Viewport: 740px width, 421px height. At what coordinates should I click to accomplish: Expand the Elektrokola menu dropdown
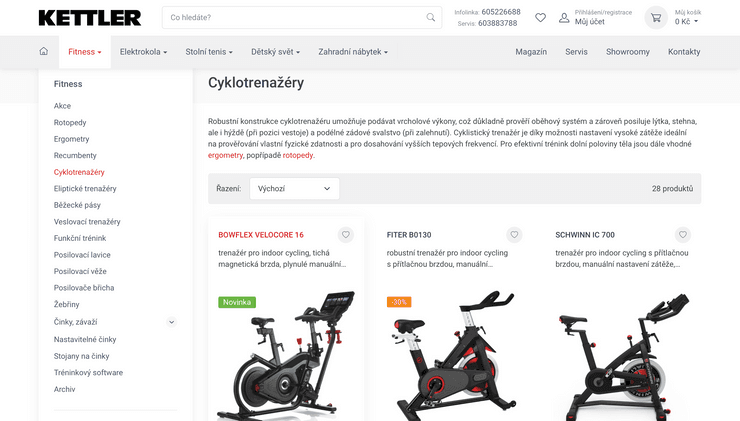[x=143, y=52]
